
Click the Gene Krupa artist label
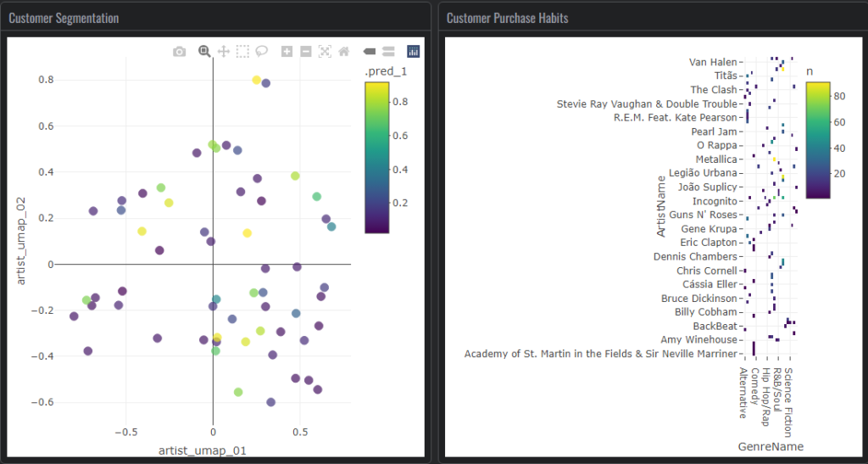tap(709, 229)
